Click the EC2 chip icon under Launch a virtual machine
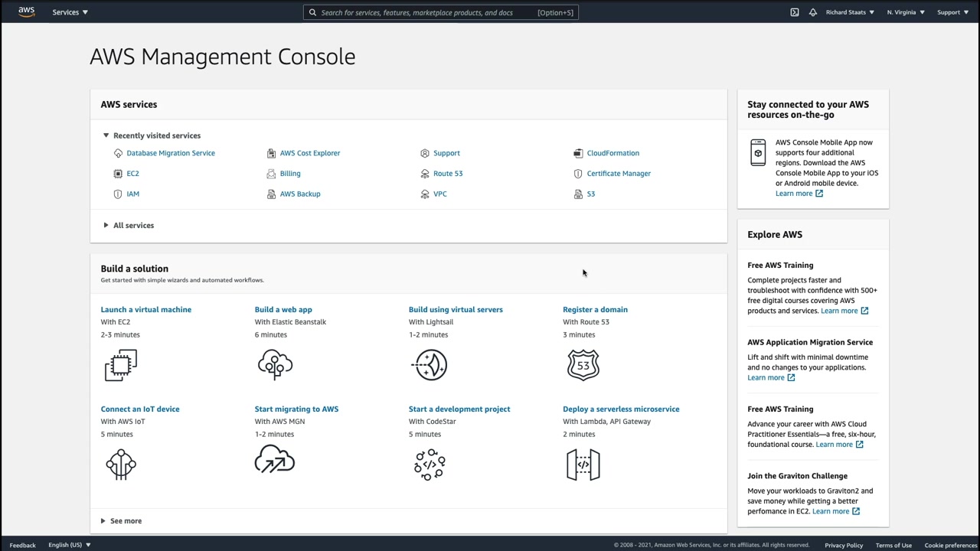980x551 pixels. click(121, 365)
